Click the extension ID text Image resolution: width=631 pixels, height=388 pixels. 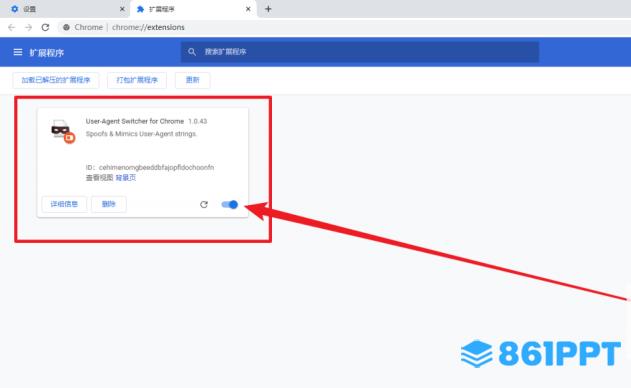(150, 167)
